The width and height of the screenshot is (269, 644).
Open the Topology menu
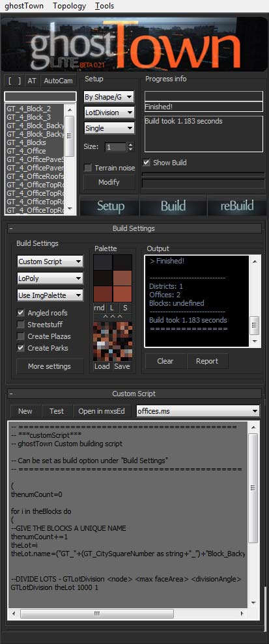(70, 6)
